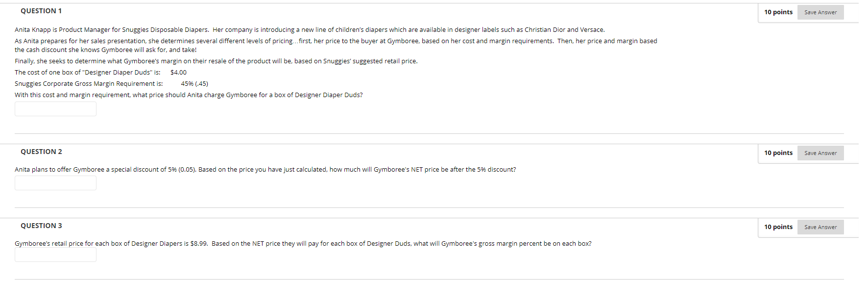Screen dimensions: 868x283
Task: Click Save Answer for Question 2
Action: 820,153
